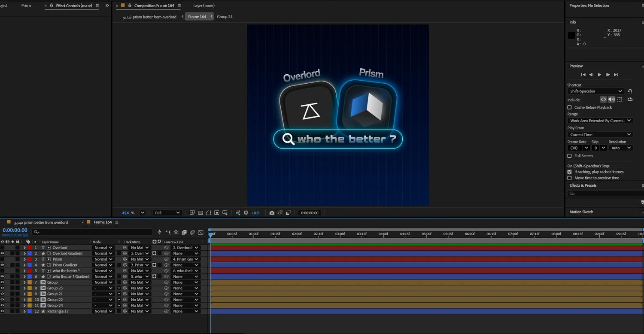The width and height of the screenshot is (644, 334).
Task: Enable Motion Blur for the composition
Action: point(192,232)
